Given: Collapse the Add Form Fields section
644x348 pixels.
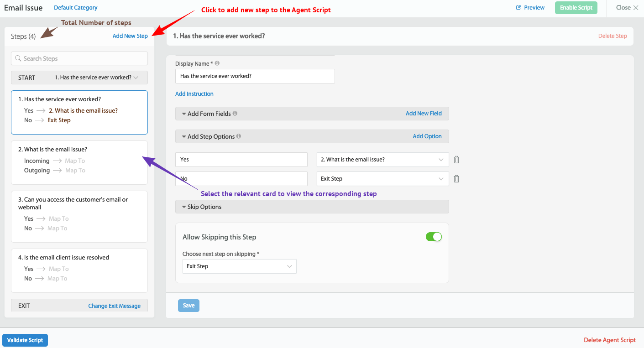Looking at the screenshot, I should [183, 113].
